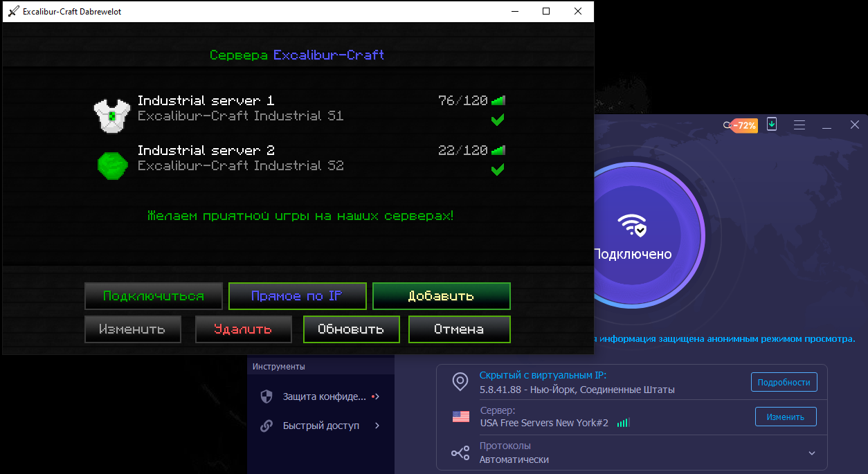Expand the privacy protection menu arrow
Screen dimensions: 868x474
(377, 396)
